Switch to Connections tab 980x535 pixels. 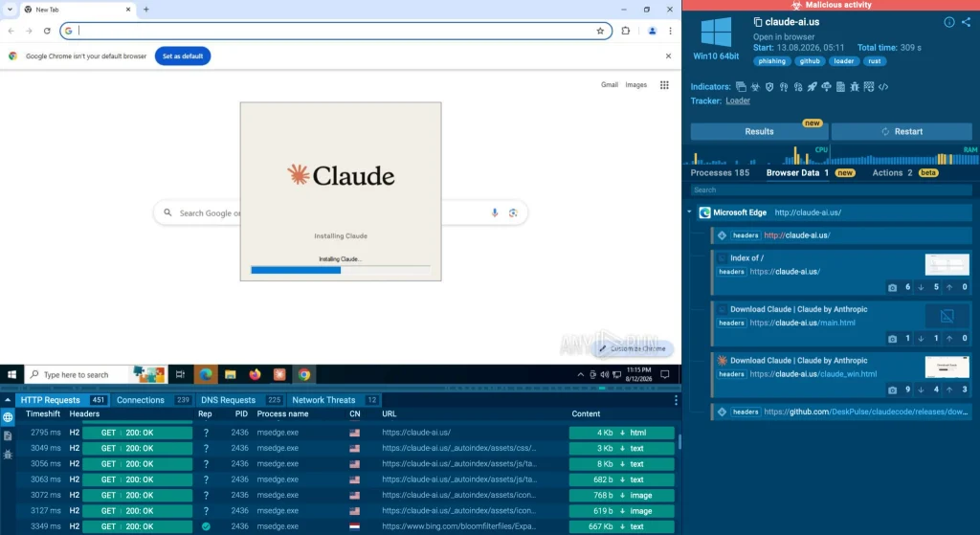[152, 400]
